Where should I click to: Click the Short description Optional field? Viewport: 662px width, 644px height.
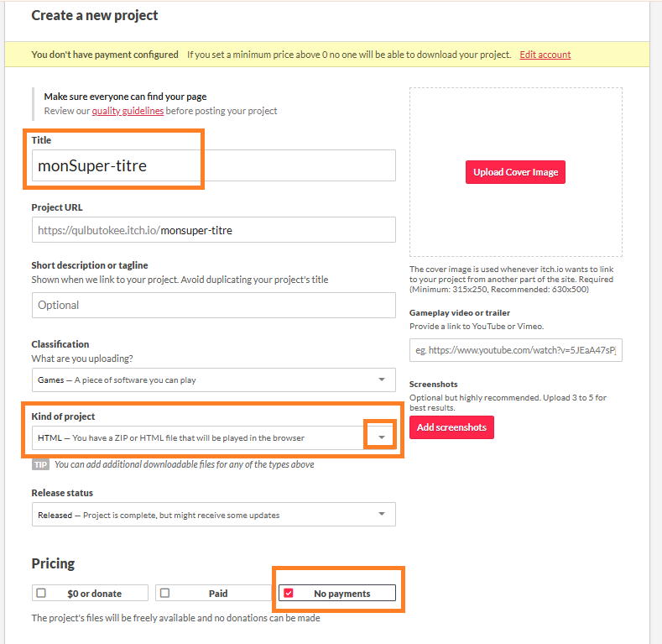[213, 305]
